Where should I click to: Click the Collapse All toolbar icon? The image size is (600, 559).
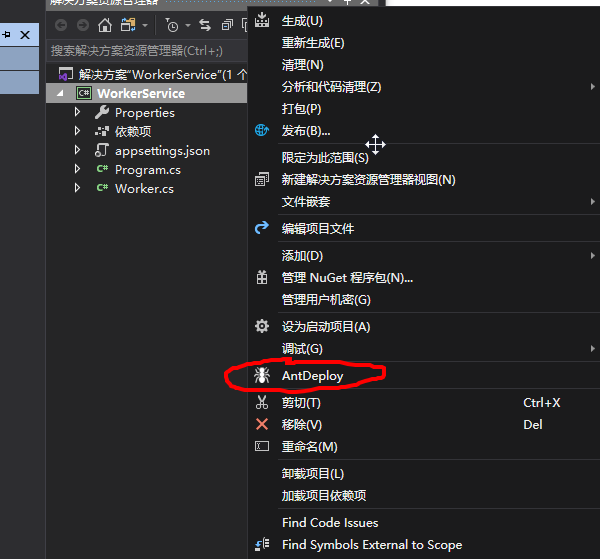pyautogui.click(x=227, y=25)
